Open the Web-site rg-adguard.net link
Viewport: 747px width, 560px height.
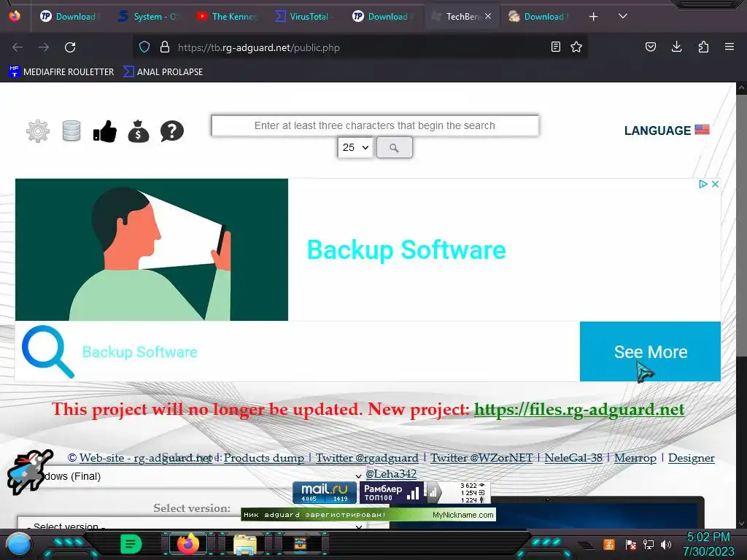pyautogui.click(x=145, y=458)
